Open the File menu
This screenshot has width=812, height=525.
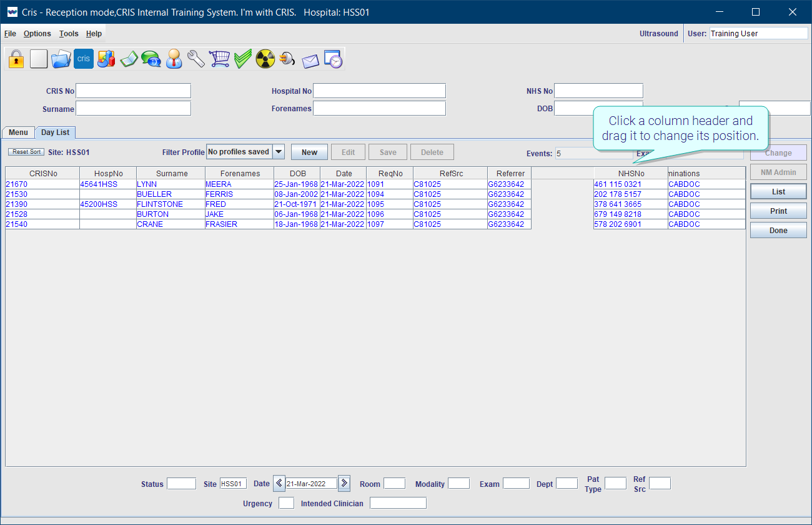(10, 34)
